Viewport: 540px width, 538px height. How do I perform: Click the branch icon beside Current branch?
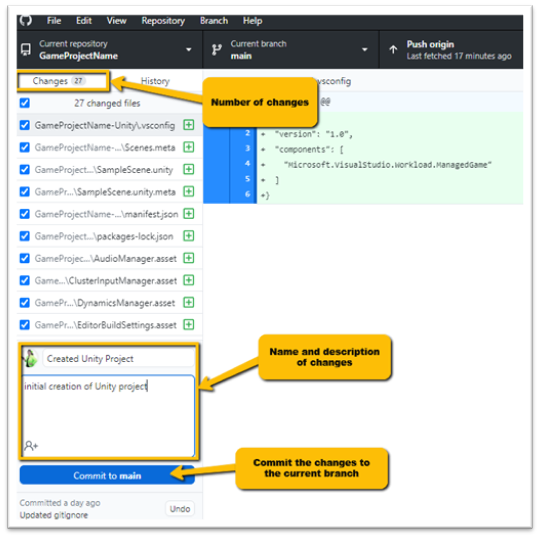(x=217, y=50)
